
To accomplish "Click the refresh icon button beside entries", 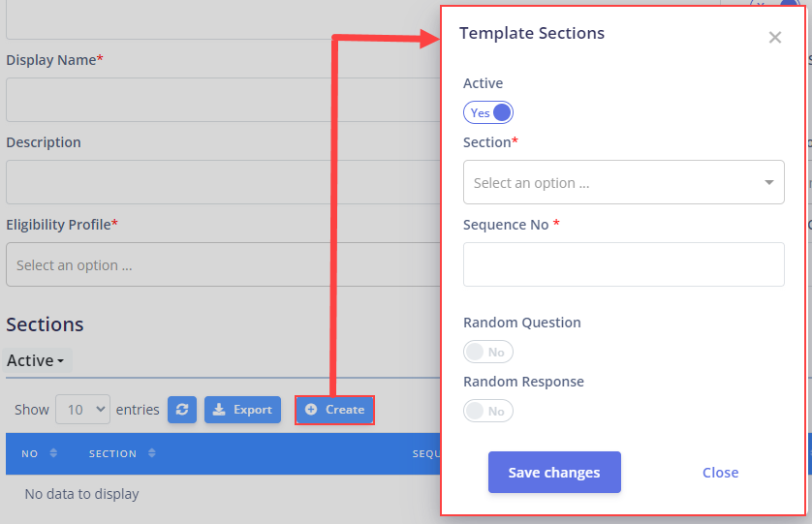I will [182, 410].
